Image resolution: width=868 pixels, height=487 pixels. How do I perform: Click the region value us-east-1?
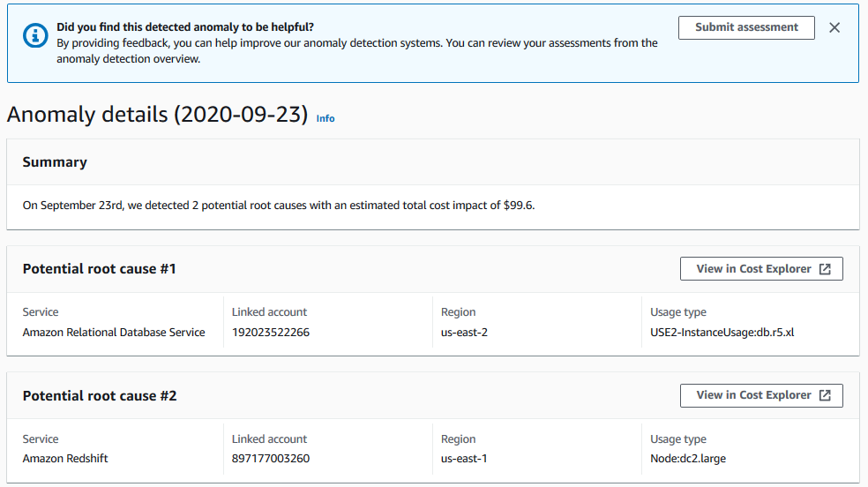click(464, 458)
